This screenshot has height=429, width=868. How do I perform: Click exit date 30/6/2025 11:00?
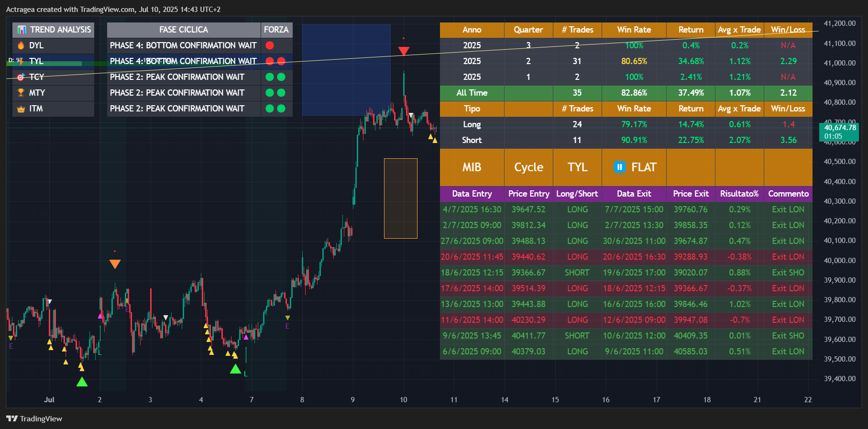pos(634,241)
